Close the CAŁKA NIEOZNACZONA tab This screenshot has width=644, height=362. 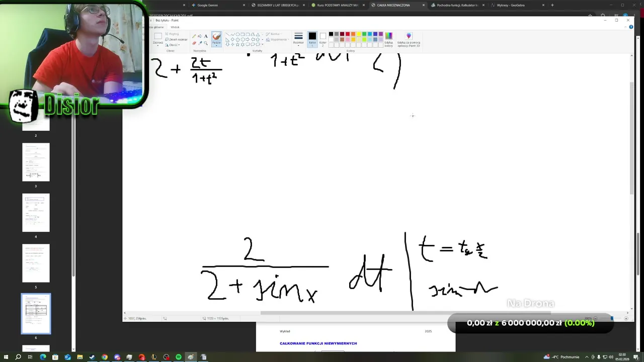click(424, 5)
